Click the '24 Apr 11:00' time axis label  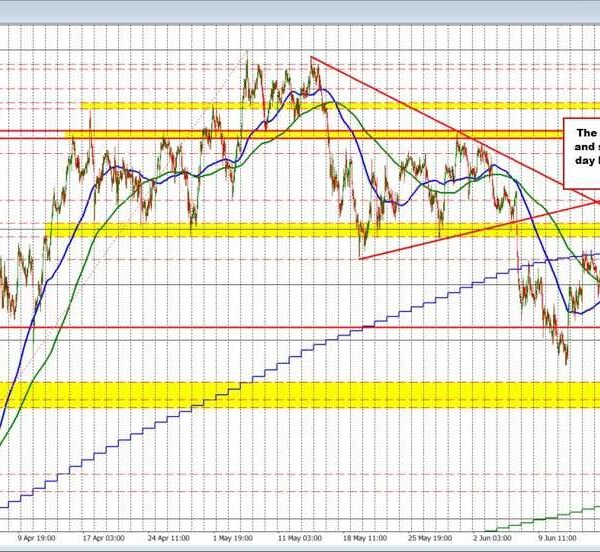click(x=168, y=538)
